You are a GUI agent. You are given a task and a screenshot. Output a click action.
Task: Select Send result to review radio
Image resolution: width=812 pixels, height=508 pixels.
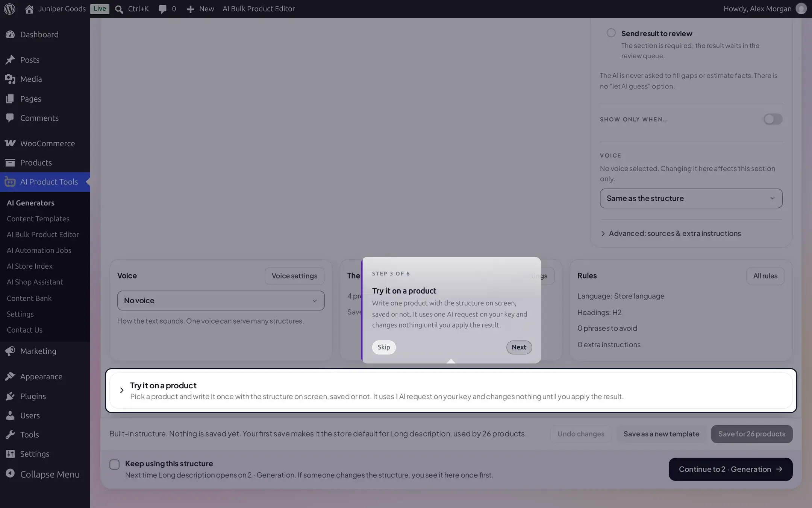click(611, 33)
